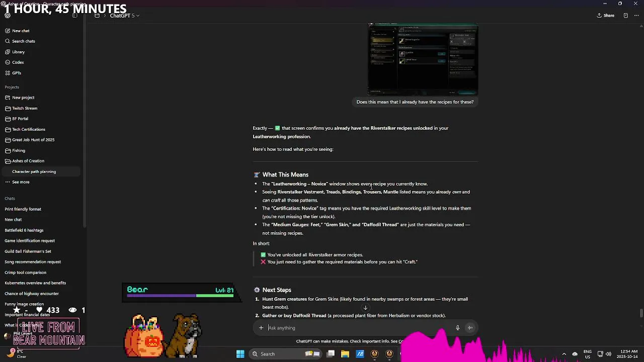Click the ENG US language indicator

pyautogui.click(x=588, y=354)
